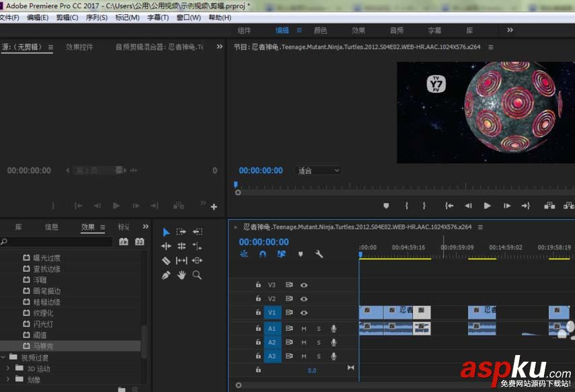Click the Program monitor scrub playhead
Image resolution: width=575 pixels, height=392 pixels.
[236, 184]
